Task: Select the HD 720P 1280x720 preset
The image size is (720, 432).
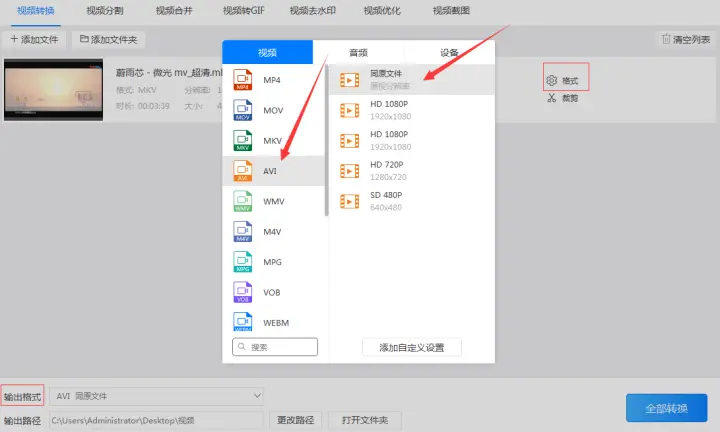Action: 412,171
